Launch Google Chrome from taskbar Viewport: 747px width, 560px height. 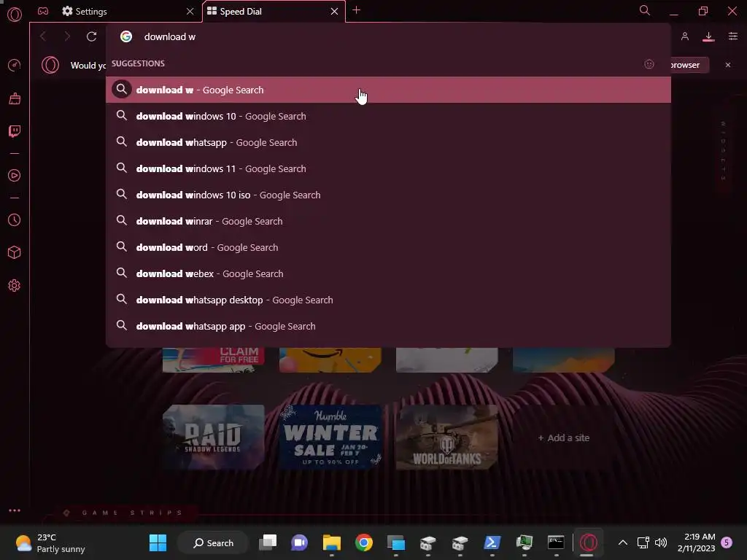point(364,542)
